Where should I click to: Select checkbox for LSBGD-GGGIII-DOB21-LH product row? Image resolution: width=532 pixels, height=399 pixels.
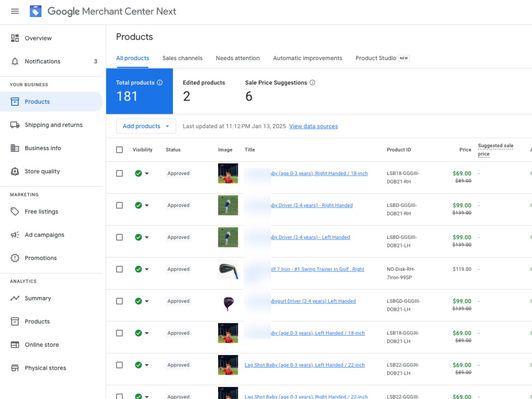119,301
